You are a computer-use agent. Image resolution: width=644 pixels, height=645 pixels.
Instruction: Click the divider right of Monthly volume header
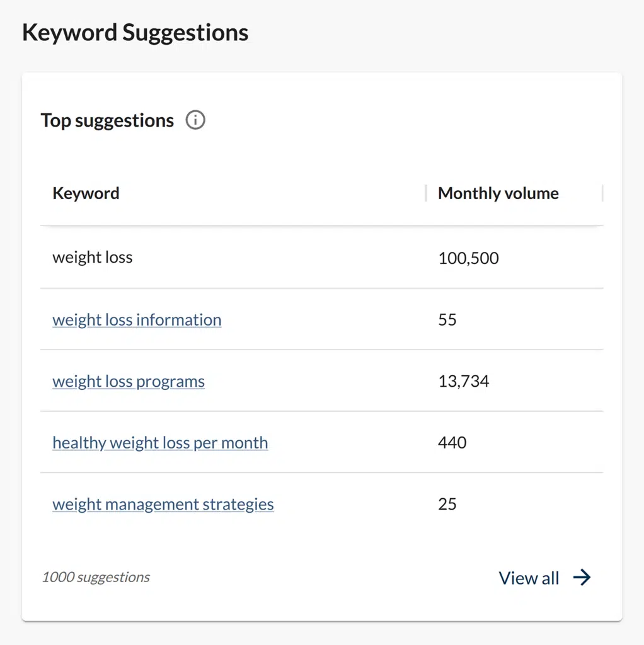[x=602, y=193]
